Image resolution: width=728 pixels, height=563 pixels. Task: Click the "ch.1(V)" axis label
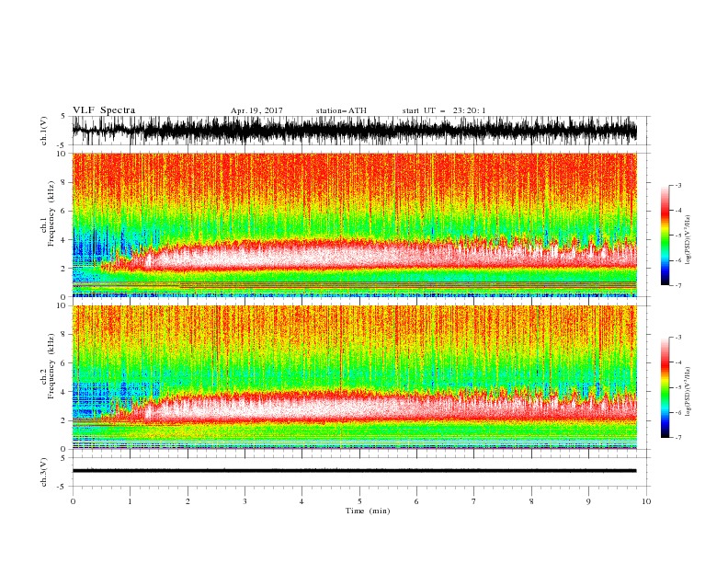coord(44,131)
